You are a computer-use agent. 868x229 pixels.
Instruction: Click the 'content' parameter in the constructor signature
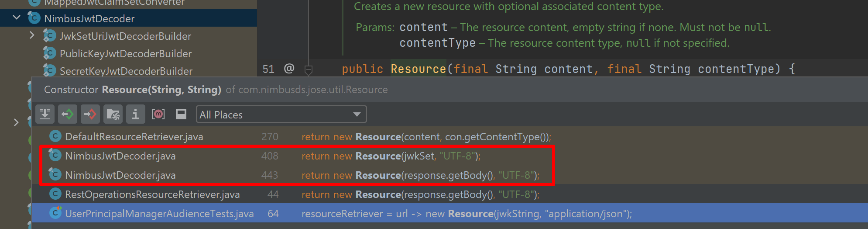(569, 69)
